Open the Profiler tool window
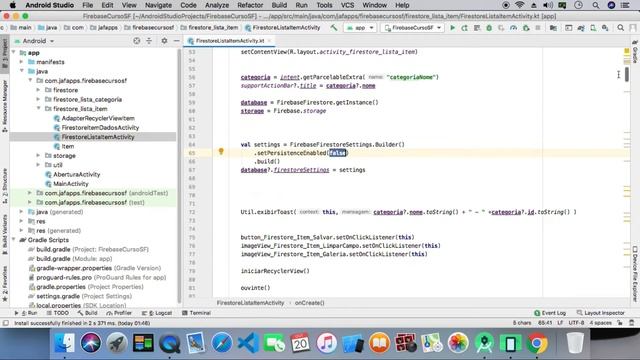The width and height of the screenshot is (640, 360). [x=119, y=313]
